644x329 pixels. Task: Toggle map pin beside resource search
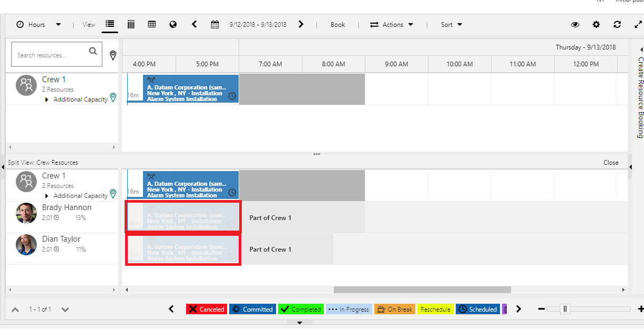click(x=113, y=55)
